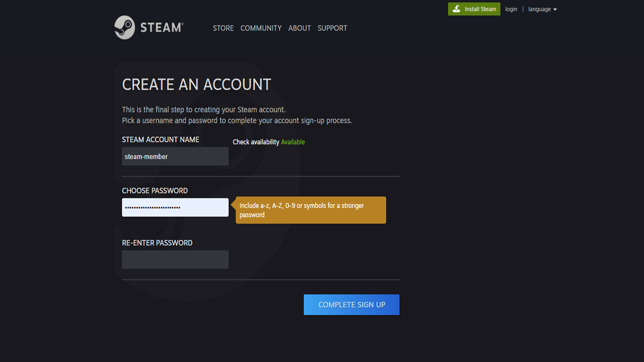Focus the Choose Password field

(x=175, y=207)
